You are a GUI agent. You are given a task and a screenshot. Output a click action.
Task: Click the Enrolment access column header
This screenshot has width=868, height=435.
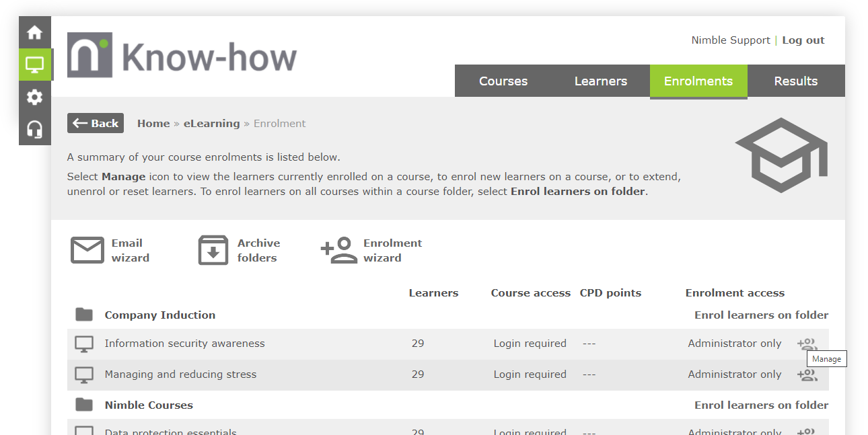735,293
